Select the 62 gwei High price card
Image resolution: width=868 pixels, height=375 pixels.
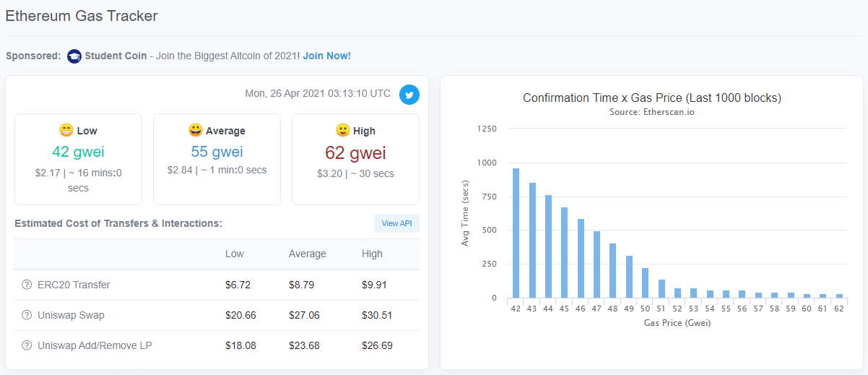pyautogui.click(x=355, y=159)
